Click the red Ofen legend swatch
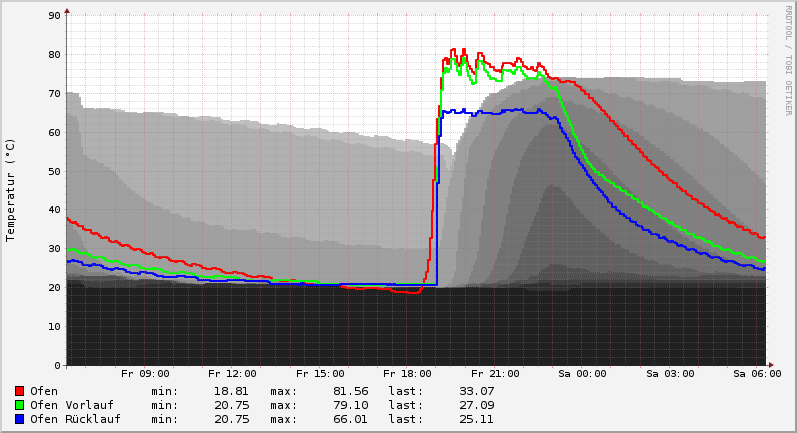The height and width of the screenshot is (433, 797). point(19,391)
